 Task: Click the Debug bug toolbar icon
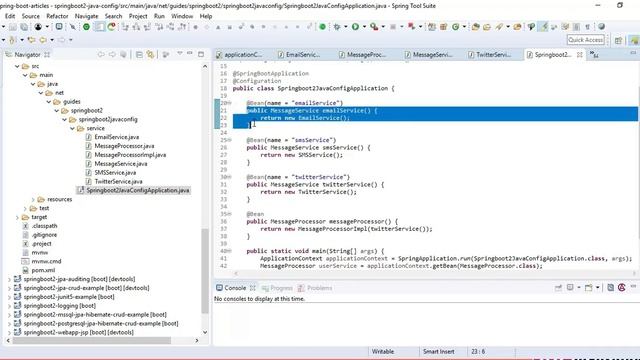[337, 27]
